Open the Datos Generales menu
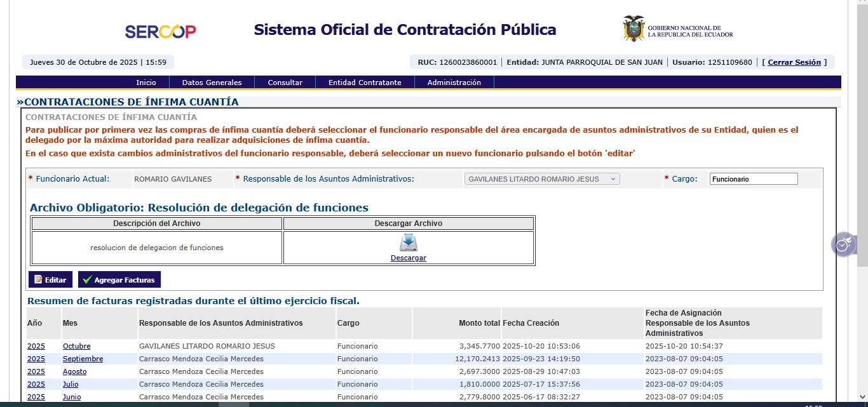The width and height of the screenshot is (868, 407). (x=212, y=83)
